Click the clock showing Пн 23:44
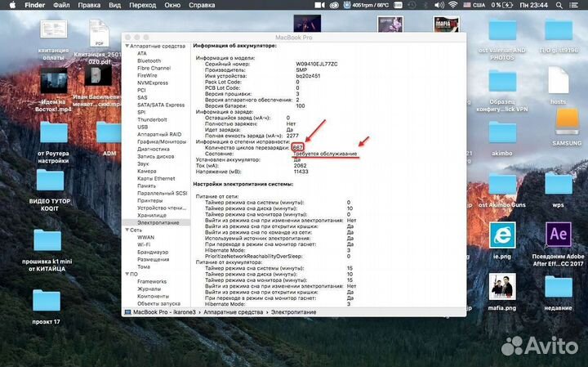 [533, 5]
